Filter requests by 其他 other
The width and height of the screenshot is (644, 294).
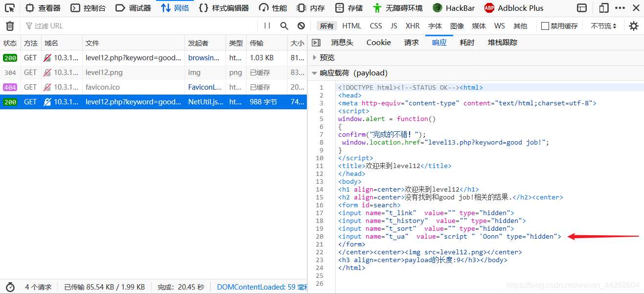[x=520, y=26]
